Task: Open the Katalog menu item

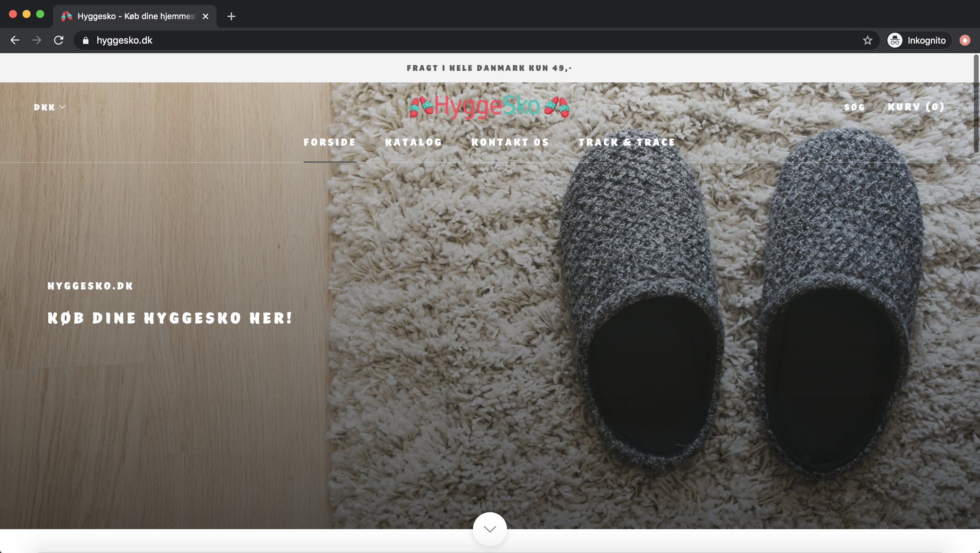Action: point(413,142)
